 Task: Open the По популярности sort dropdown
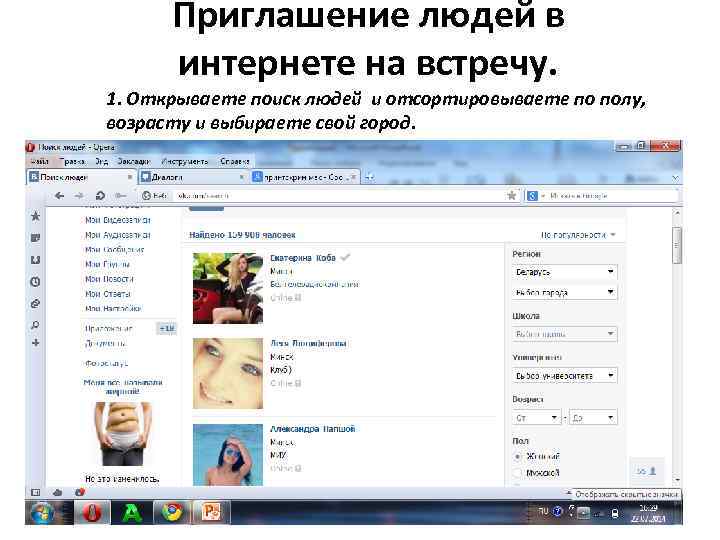pyautogui.click(x=578, y=235)
